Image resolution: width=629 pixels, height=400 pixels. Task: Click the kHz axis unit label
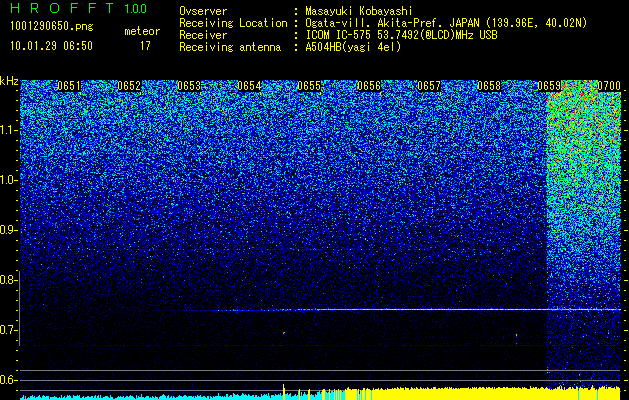[x=9, y=82]
